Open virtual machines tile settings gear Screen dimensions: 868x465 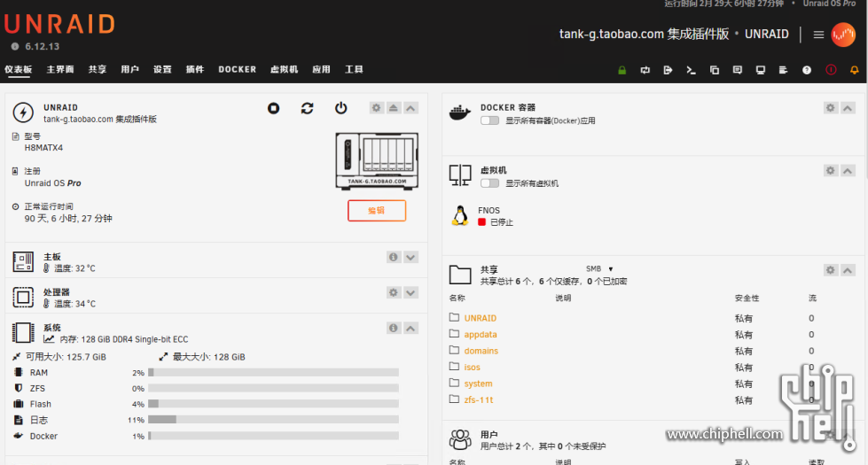click(831, 170)
